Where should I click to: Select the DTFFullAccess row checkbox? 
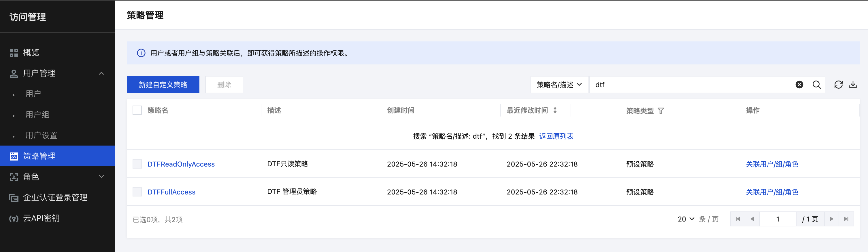(x=137, y=192)
